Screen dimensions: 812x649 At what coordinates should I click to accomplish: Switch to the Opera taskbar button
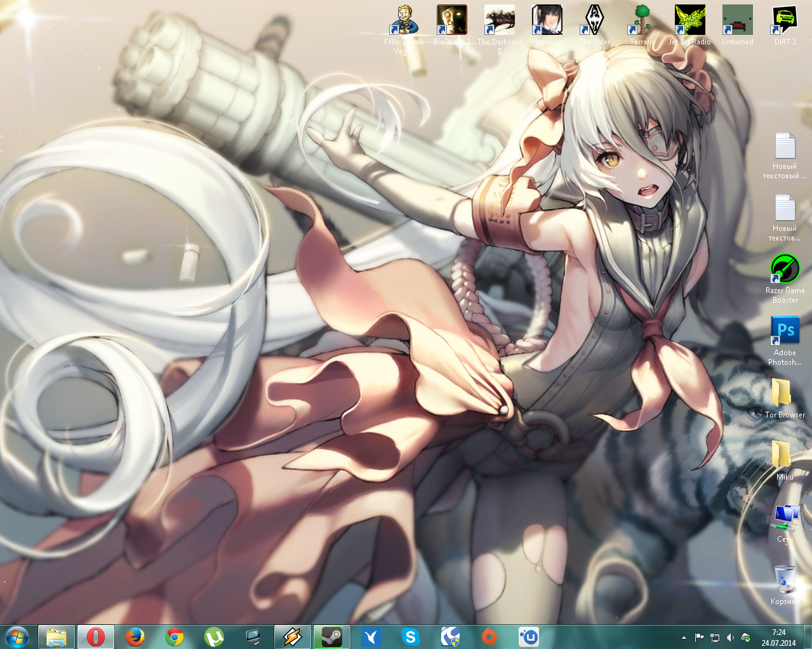tap(96, 636)
